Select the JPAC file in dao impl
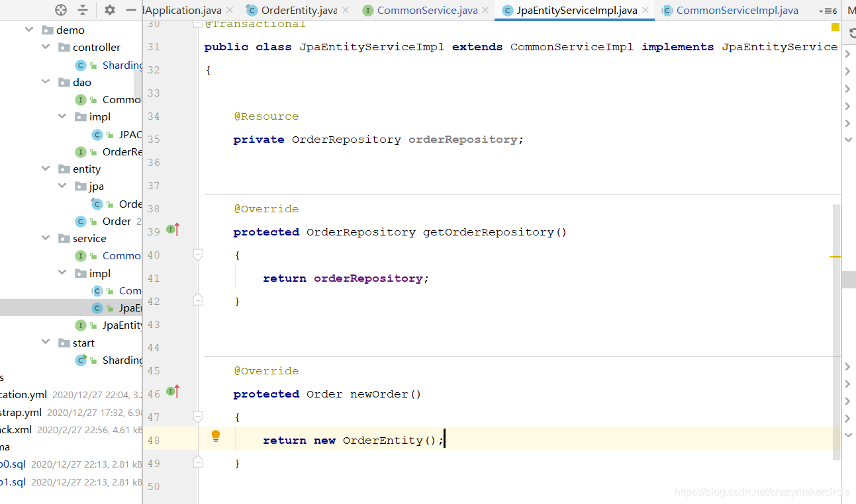This screenshot has height=504, width=856. (130, 134)
